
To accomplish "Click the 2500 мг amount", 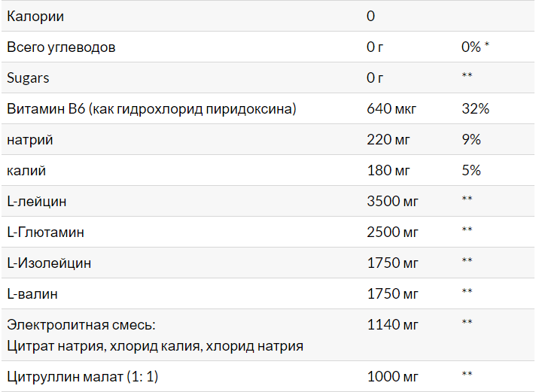I will pos(391,232).
